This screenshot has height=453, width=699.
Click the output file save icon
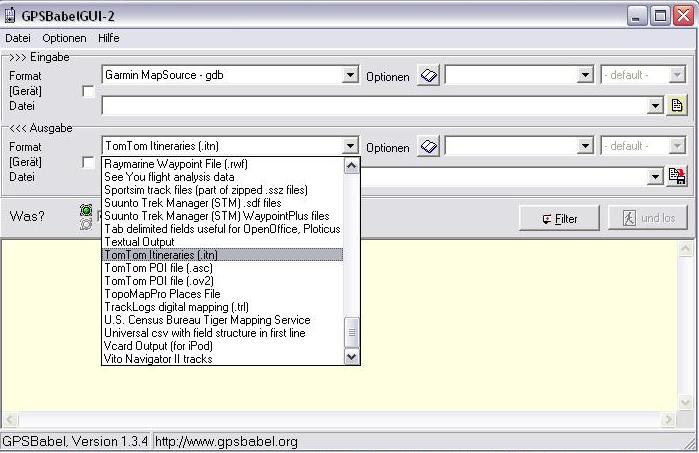677,176
